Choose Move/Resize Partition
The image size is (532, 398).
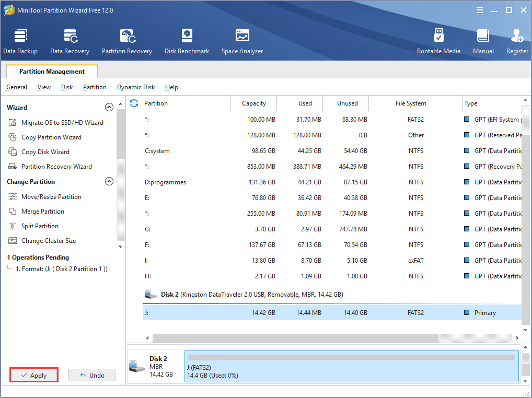click(51, 197)
